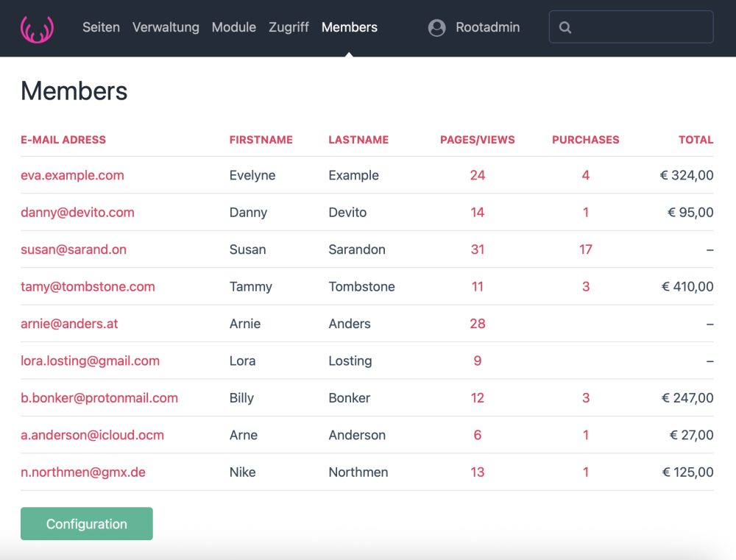Click the Rootadmin avatar icon

436,27
